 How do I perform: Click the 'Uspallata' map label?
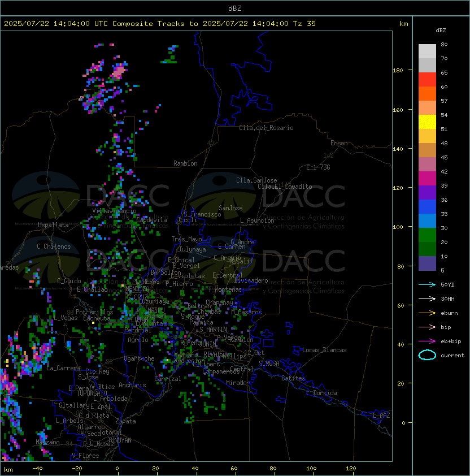pos(53,225)
